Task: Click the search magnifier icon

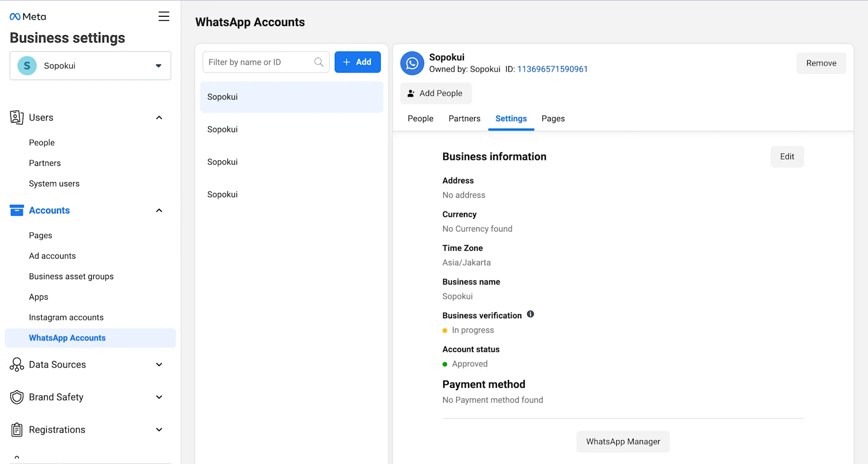Action: [319, 62]
